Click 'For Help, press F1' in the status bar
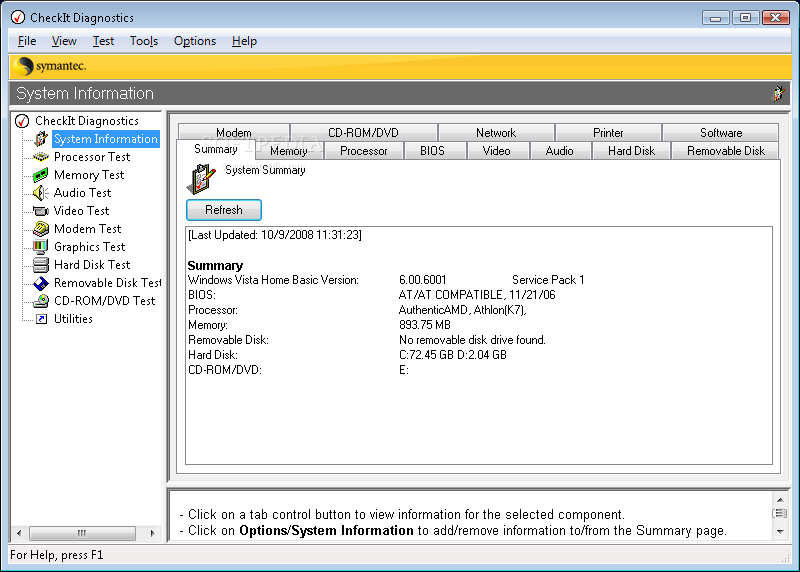The height and width of the screenshot is (572, 800). [x=57, y=555]
